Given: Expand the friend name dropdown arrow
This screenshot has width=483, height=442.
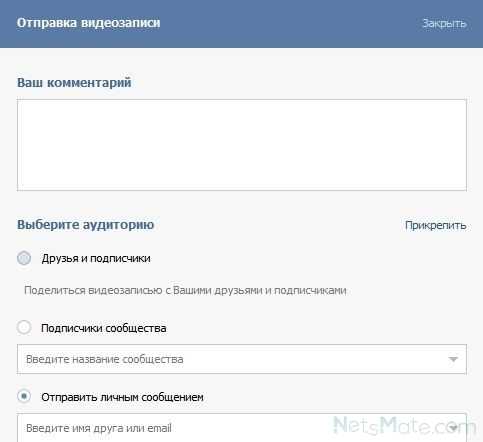Looking at the screenshot, I should (453, 428).
